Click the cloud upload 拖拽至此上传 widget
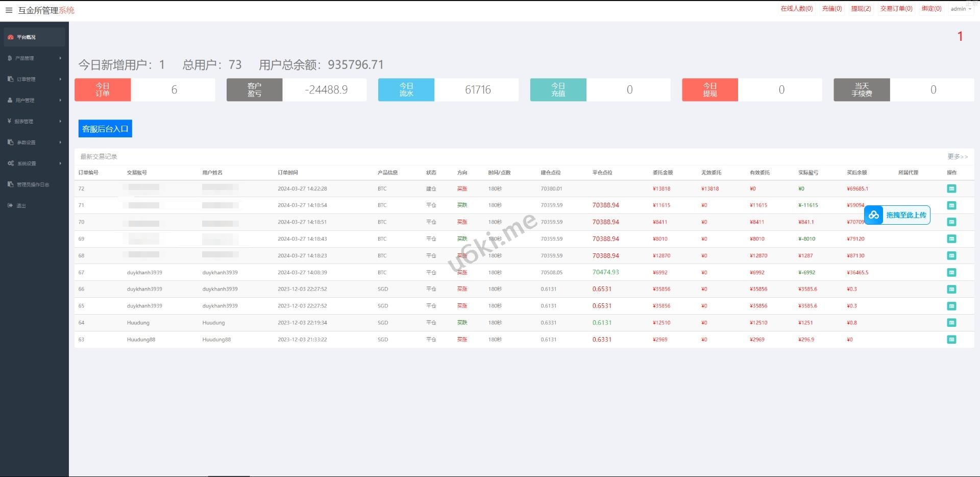Image resolution: width=980 pixels, height=477 pixels. click(897, 215)
